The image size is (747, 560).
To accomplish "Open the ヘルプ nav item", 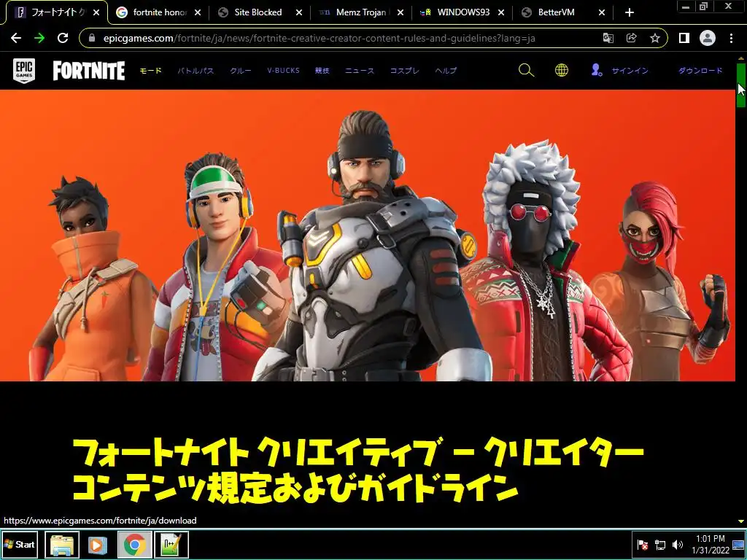I will [446, 71].
